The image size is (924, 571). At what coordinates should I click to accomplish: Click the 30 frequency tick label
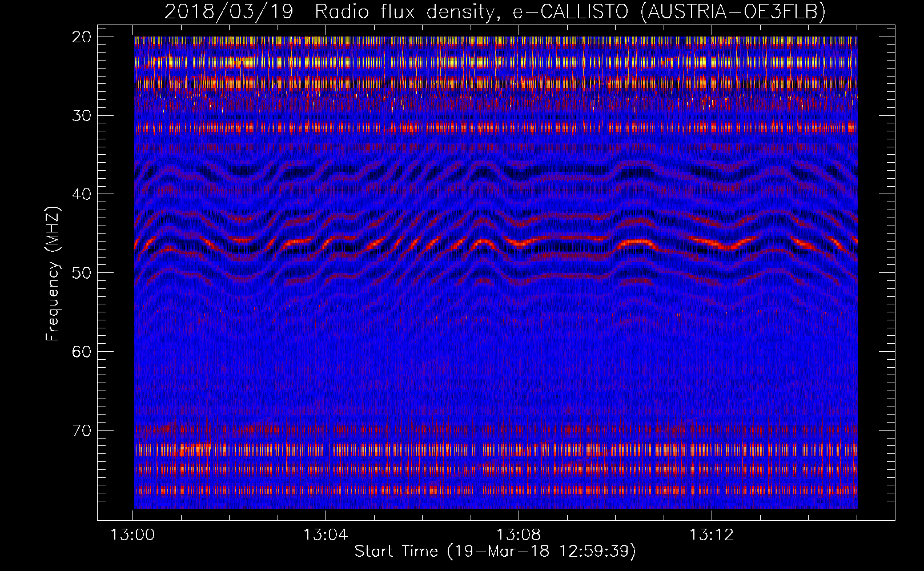(82, 116)
